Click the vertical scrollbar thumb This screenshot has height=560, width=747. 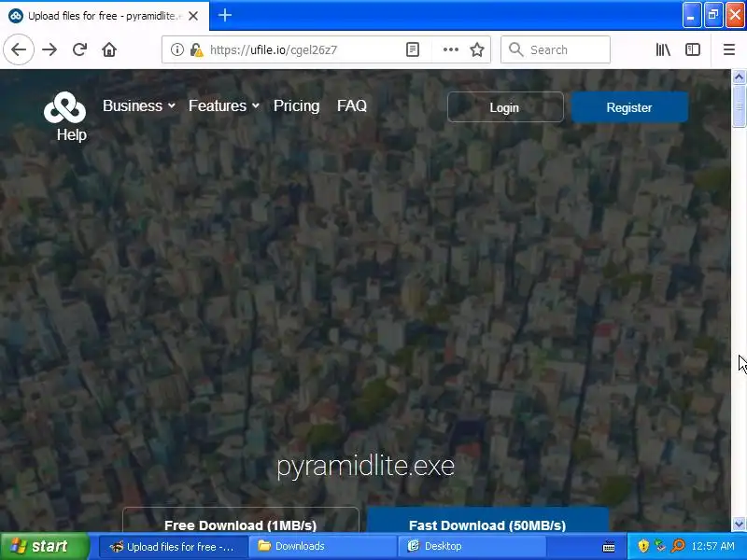pos(739,106)
